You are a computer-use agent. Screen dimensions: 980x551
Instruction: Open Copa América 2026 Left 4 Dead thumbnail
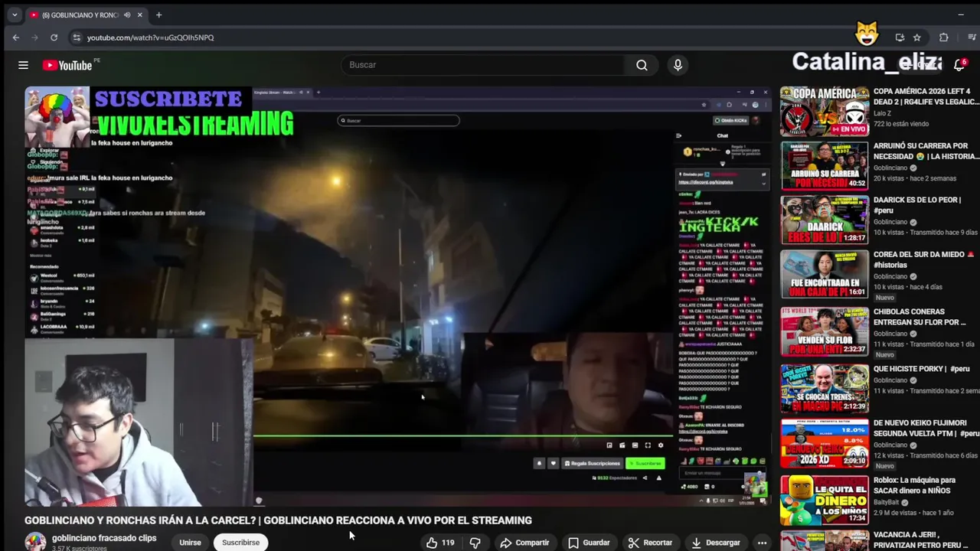824,112
